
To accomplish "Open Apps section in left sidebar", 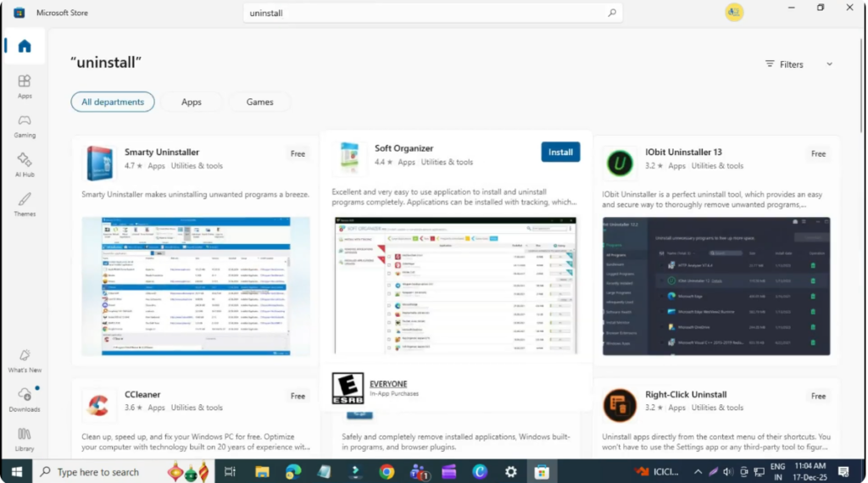I will [x=25, y=86].
